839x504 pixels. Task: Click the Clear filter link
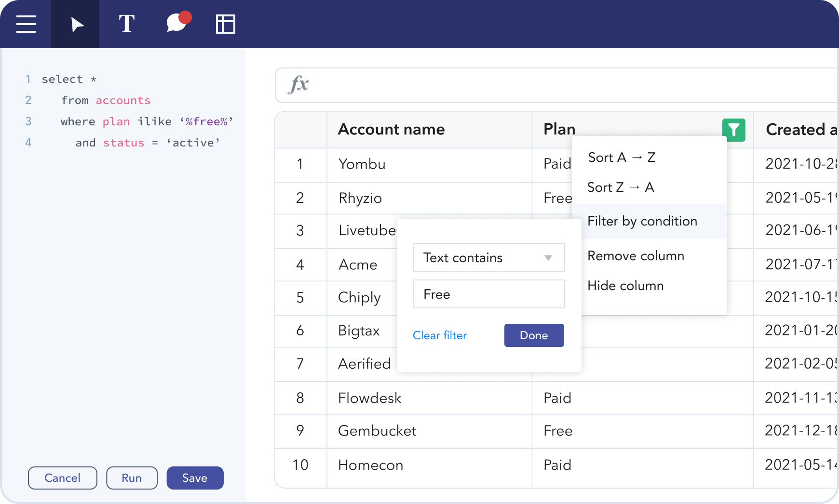click(440, 335)
